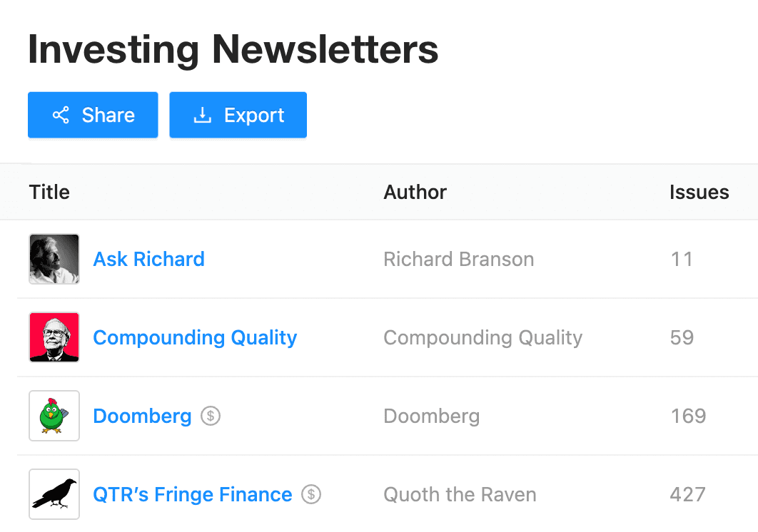This screenshot has width=758, height=532.
Task: Click the Quoth the Raven author cell
Action: coord(460,494)
